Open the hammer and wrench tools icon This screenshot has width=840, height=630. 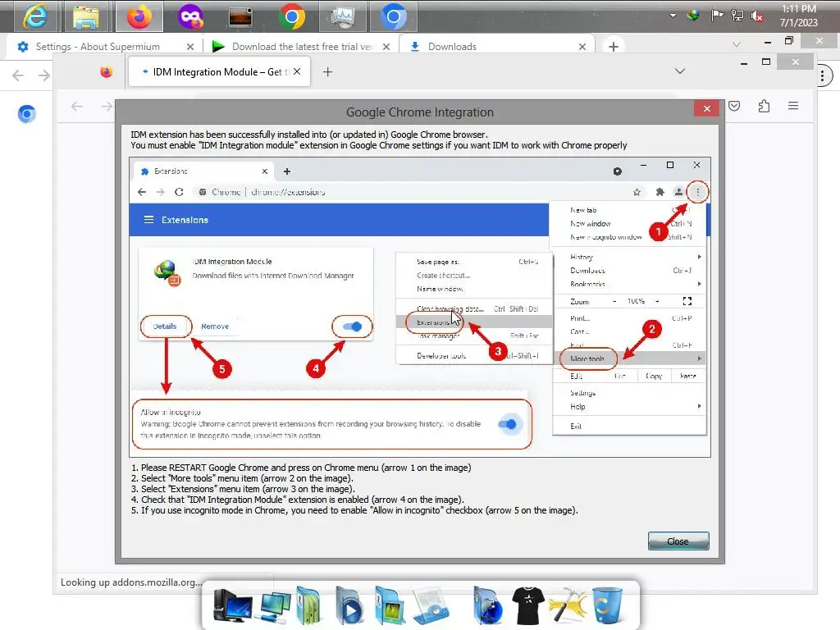pyautogui.click(x=566, y=606)
